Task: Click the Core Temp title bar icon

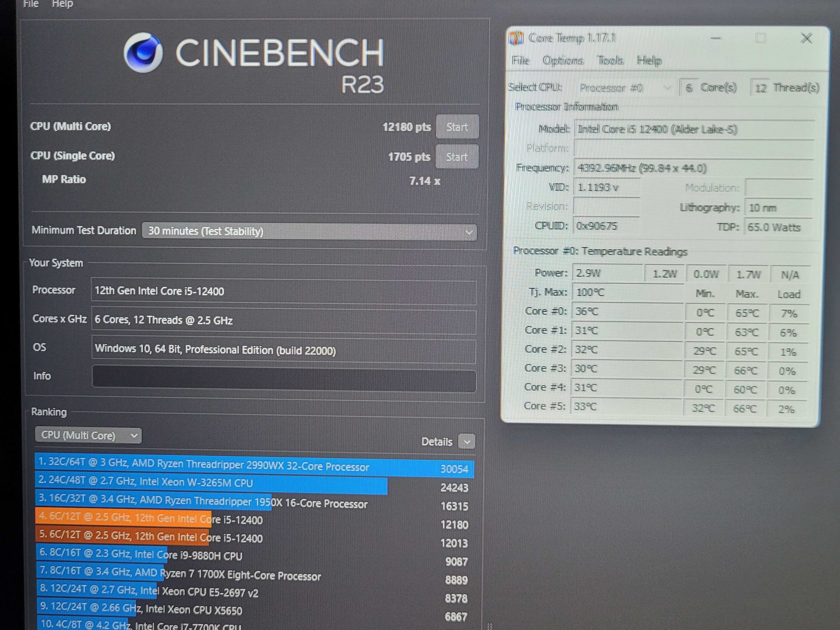Action: [x=516, y=38]
